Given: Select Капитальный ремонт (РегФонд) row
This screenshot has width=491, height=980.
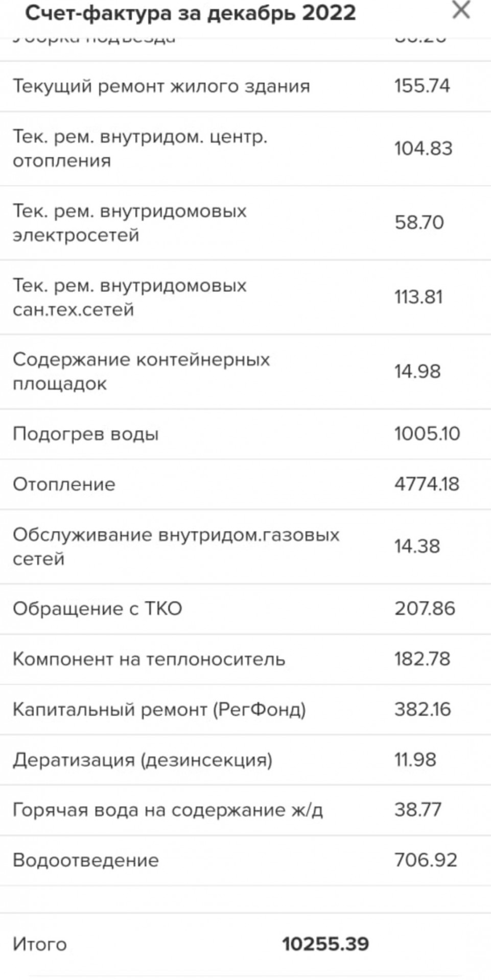Looking at the screenshot, I should point(245,709).
